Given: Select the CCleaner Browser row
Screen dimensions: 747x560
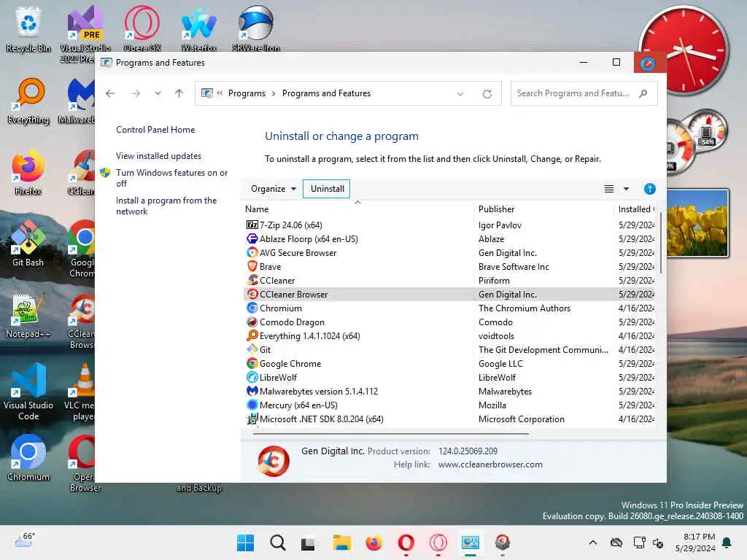Looking at the screenshot, I should click(x=449, y=295).
